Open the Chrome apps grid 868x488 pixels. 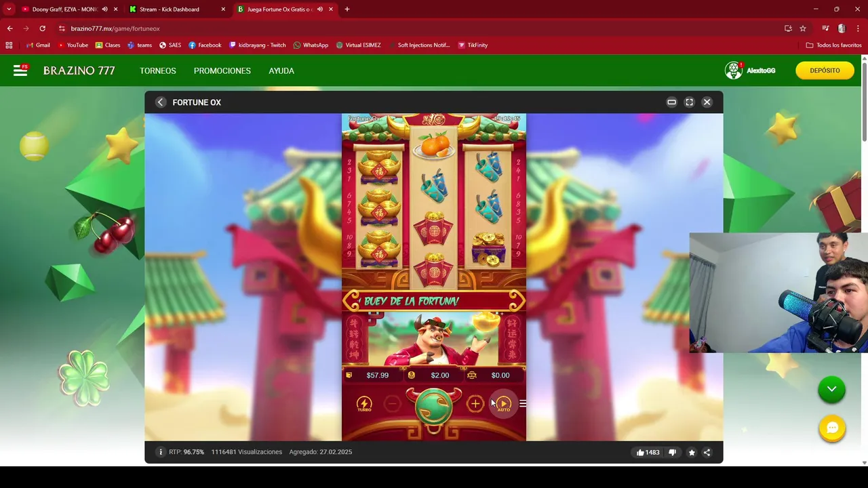pos(9,45)
